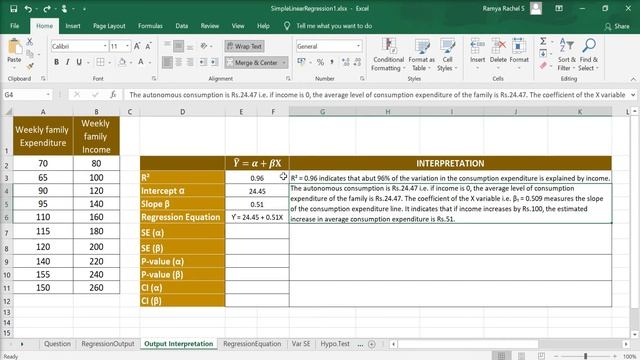Increase font size with larger A
This screenshot has height=360, width=640.
(x=137, y=46)
